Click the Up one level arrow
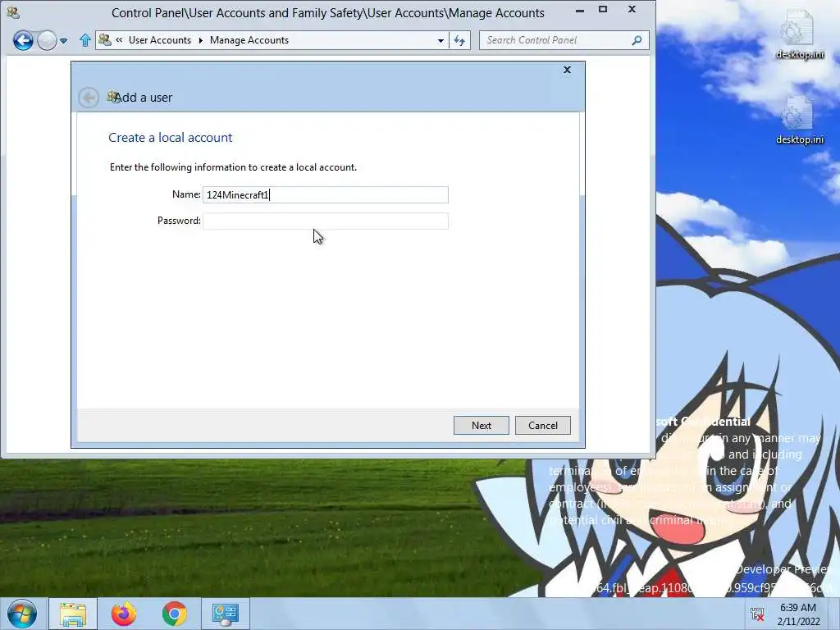Image resolution: width=840 pixels, height=630 pixels. (x=84, y=40)
